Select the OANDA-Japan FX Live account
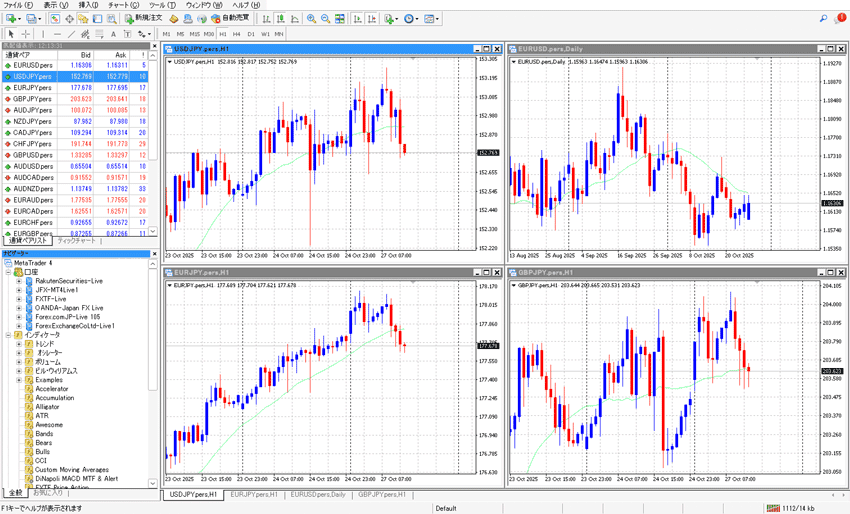This screenshot has width=850, height=514. tap(69, 308)
